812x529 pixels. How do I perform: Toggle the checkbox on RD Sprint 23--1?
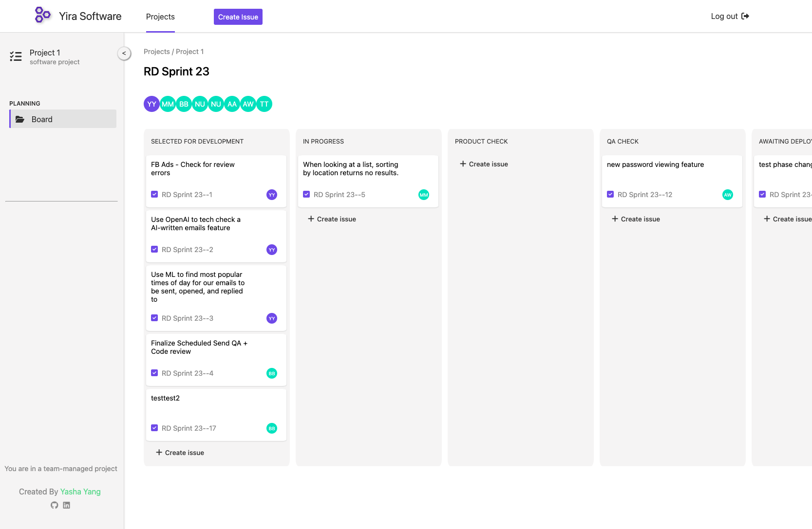pyautogui.click(x=154, y=194)
